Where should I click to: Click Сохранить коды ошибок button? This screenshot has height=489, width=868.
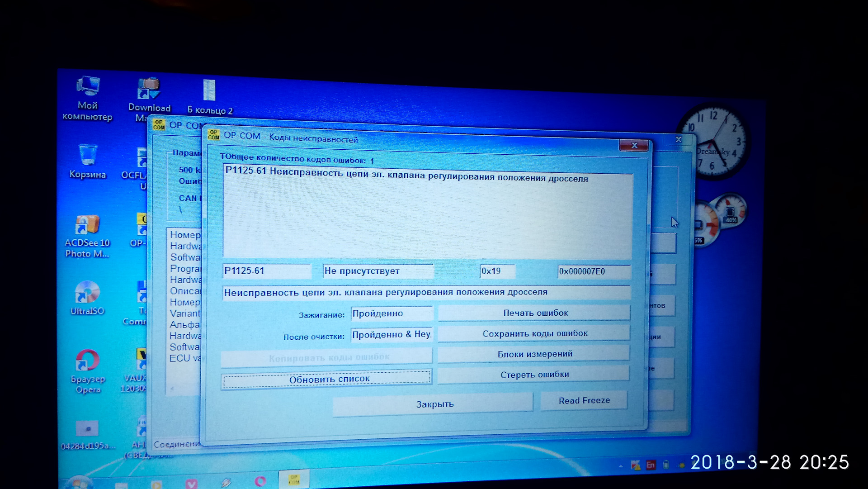pos(534,333)
